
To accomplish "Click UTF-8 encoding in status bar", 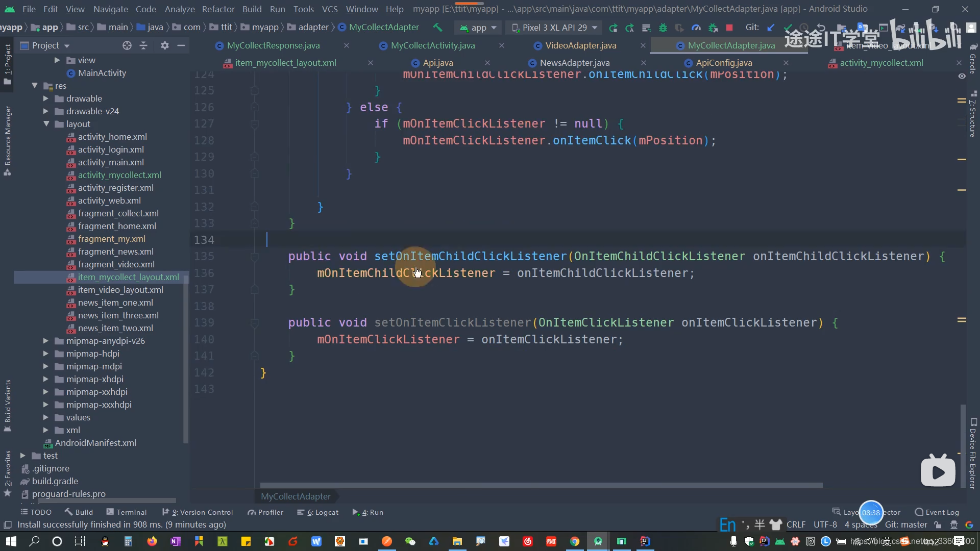I will pos(825,524).
